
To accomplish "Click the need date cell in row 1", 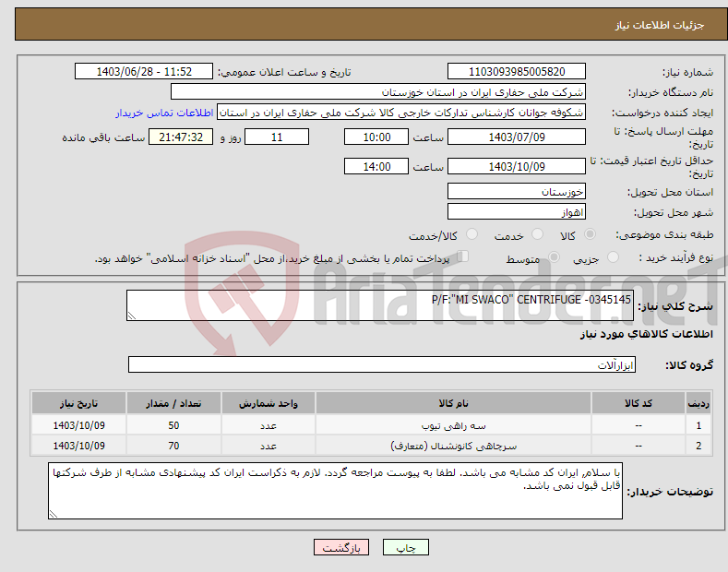I will 79,425.
